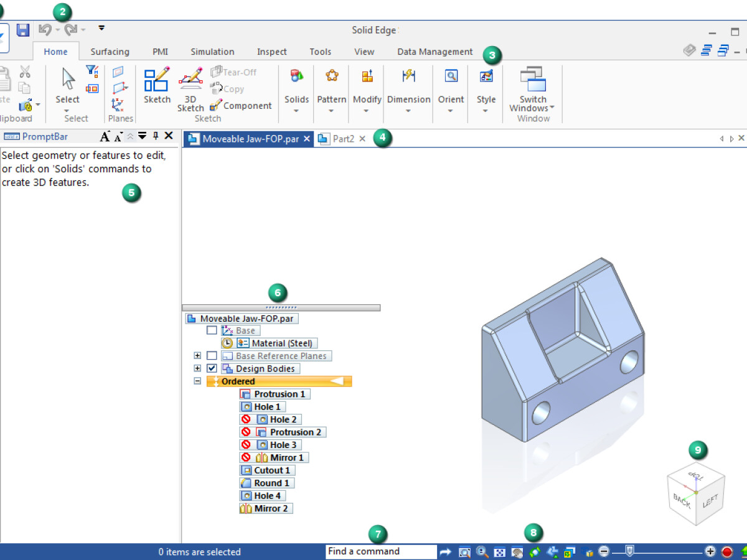The height and width of the screenshot is (560, 747).
Task: Select Material (Steel) in PathFinder
Action: pos(277,343)
